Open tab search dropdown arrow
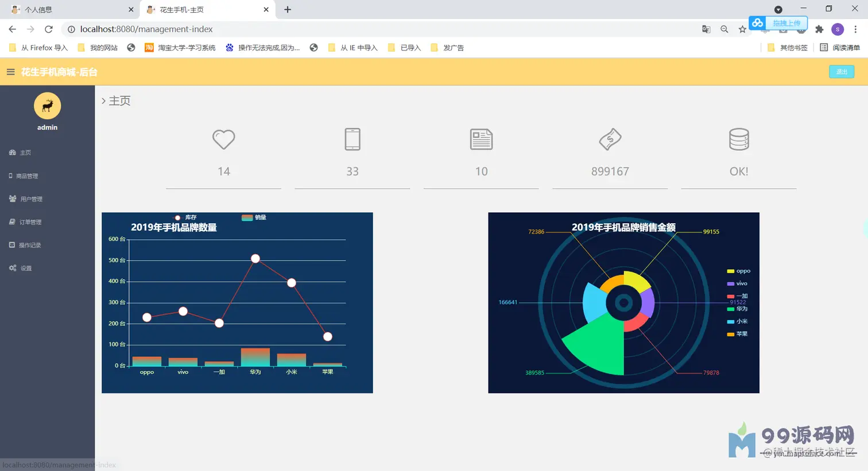Screen dimensions: 868x471 pos(778,10)
